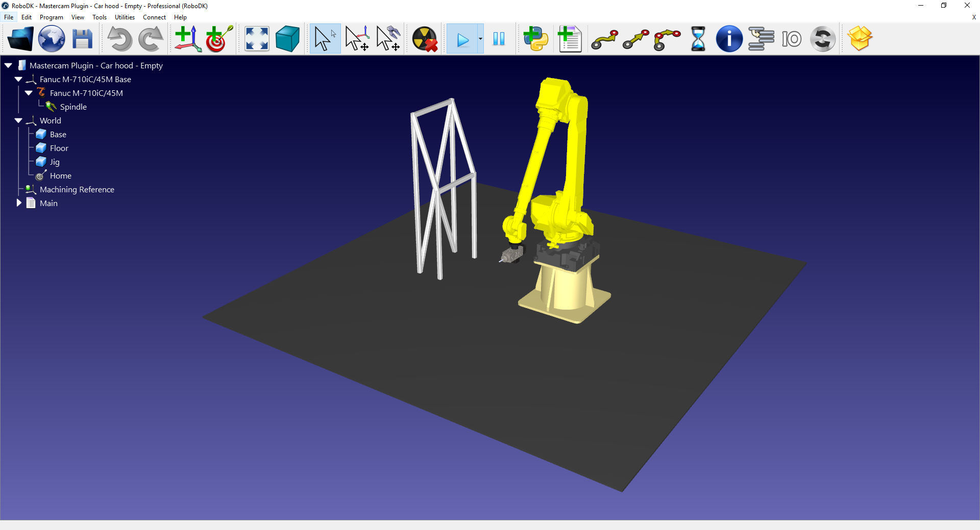Toggle collision checking
Viewport: 980px width, 530px height.
tap(425, 38)
